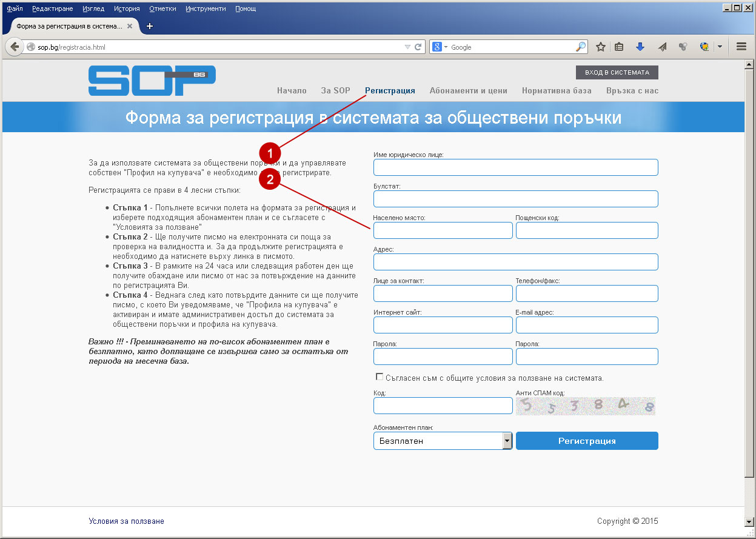Click the Пощенски код field
Viewport: 756px width, 539px height.
pos(587,230)
